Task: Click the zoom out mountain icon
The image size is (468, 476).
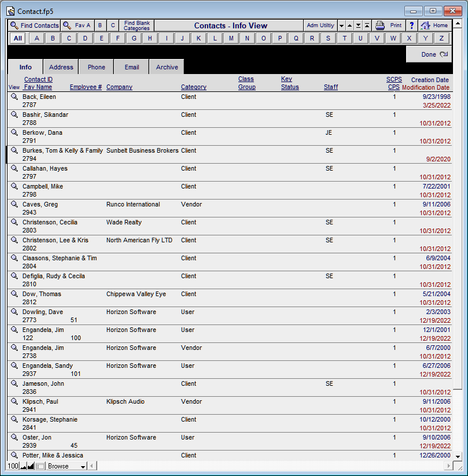Action: click(23, 466)
